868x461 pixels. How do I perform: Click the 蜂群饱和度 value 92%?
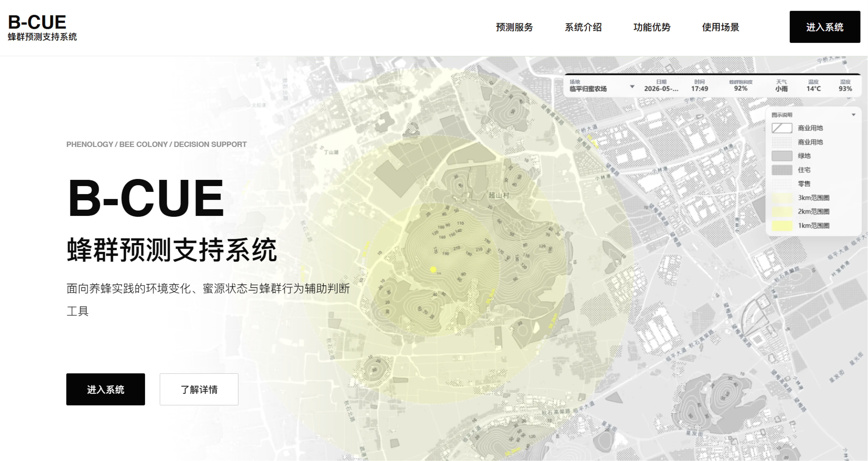pyautogui.click(x=741, y=89)
